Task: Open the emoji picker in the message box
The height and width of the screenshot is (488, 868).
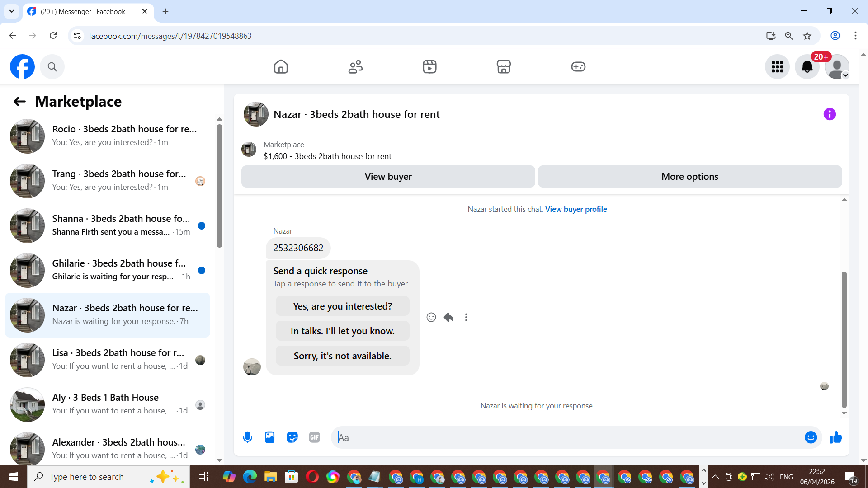Action: pyautogui.click(x=811, y=437)
